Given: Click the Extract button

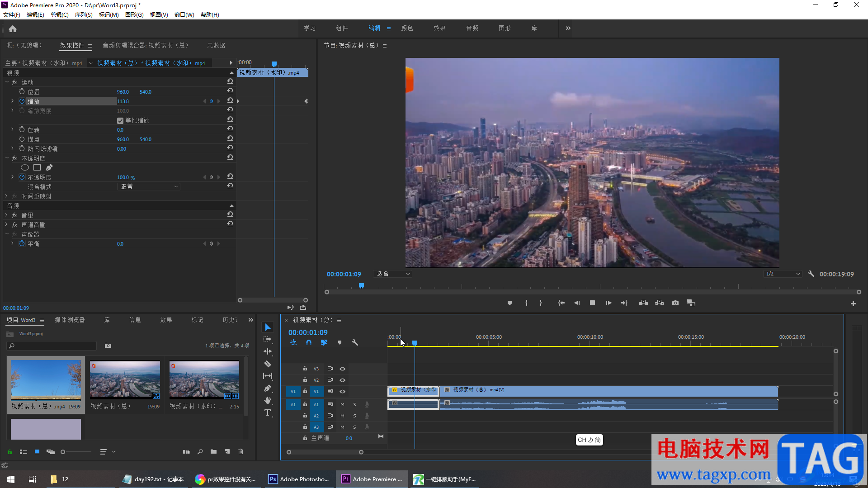Looking at the screenshot, I should pyautogui.click(x=660, y=303).
